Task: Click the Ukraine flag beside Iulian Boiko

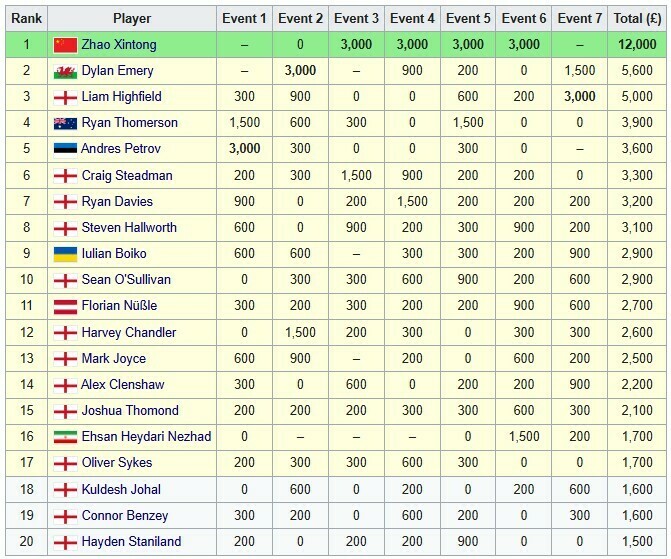Action: tap(65, 254)
